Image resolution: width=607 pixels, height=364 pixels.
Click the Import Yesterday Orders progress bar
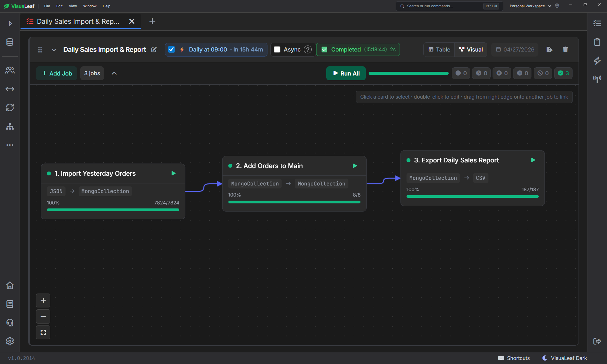coord(113,209)
